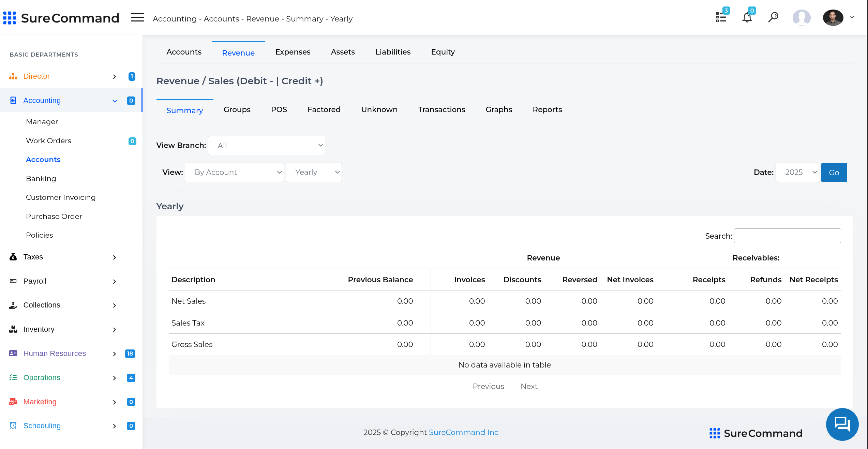Viewport: 868px width, 449px height.
Task: Click into the table Search field
Action: pyautogui.click(x=787, y=236)
